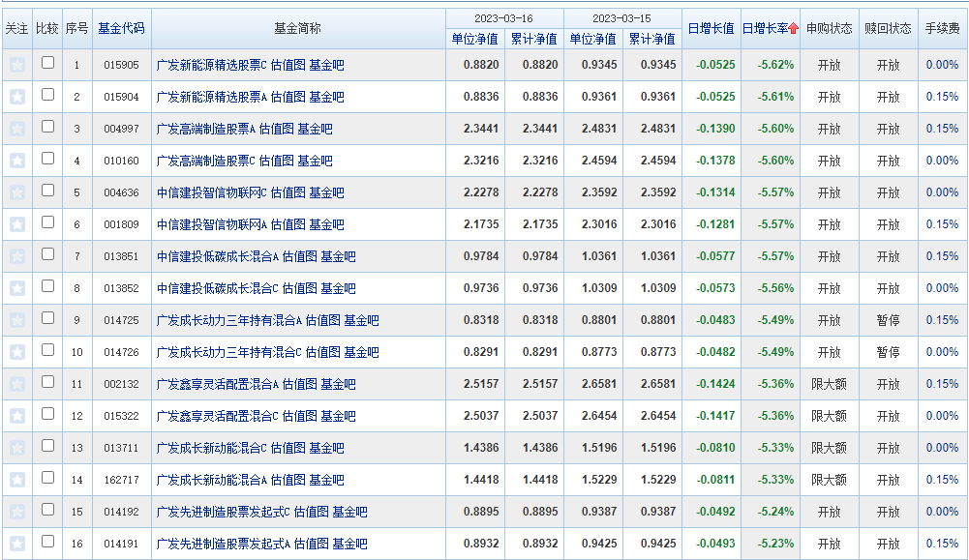Viewport: 969px width, 560px height.
Task: Click 累计净值 header under 2023-03-16
Action: (534, 39)
